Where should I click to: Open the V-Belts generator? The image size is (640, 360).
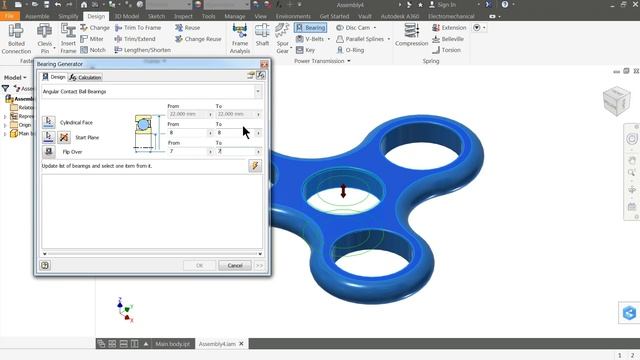pos(313,39)
